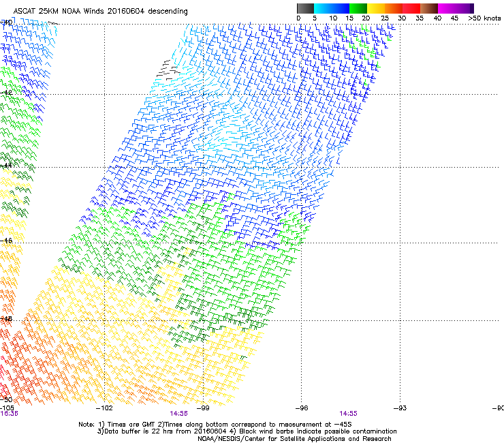Click note line starting 'Note: 1) Times are GMT'
The width and height of the screenshot is (504, 443).
[x=215, y=425]
